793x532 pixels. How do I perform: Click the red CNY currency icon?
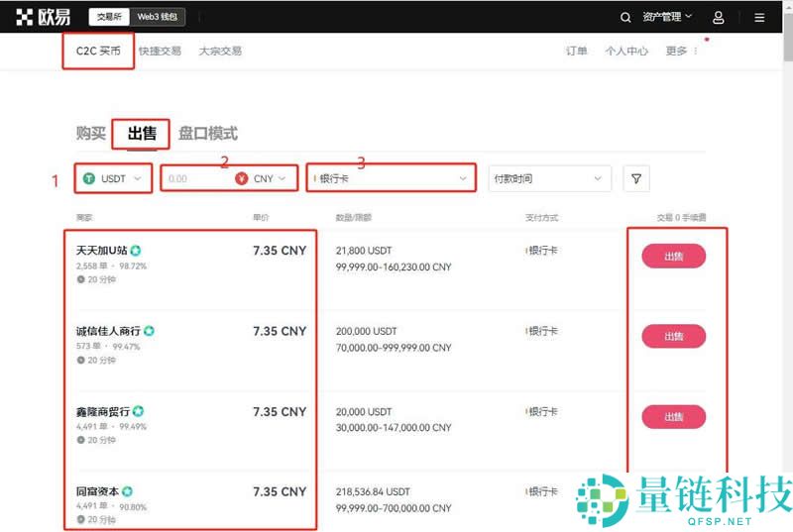click(241, 178)
